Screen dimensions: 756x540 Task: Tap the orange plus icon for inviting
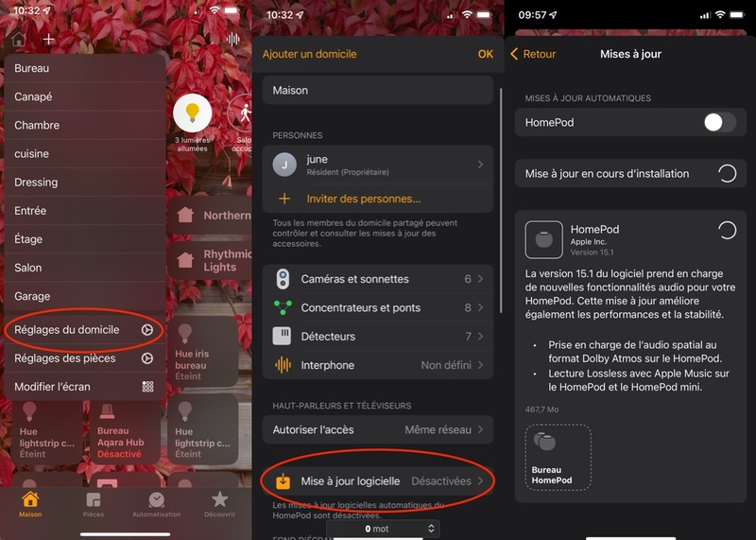[284, 199]
